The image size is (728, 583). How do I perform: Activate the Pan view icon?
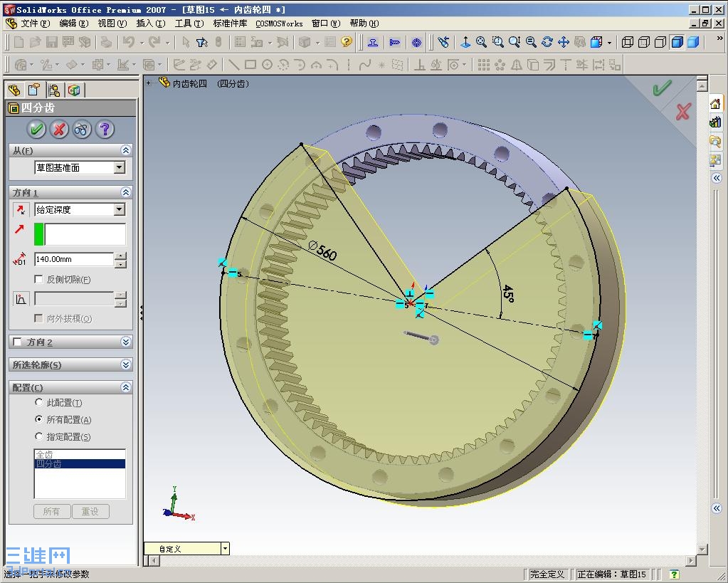[564, 42]
